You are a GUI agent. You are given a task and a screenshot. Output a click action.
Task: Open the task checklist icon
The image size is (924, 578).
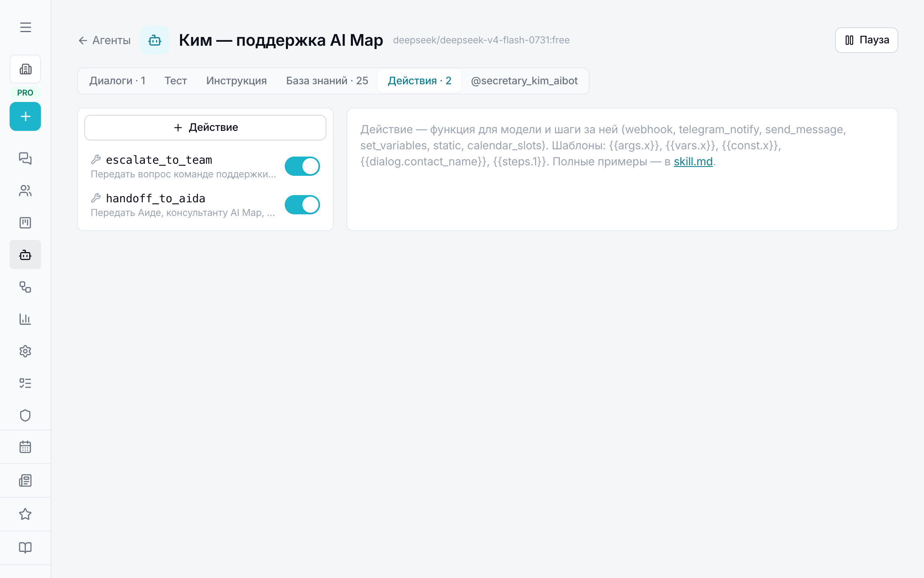25,383
